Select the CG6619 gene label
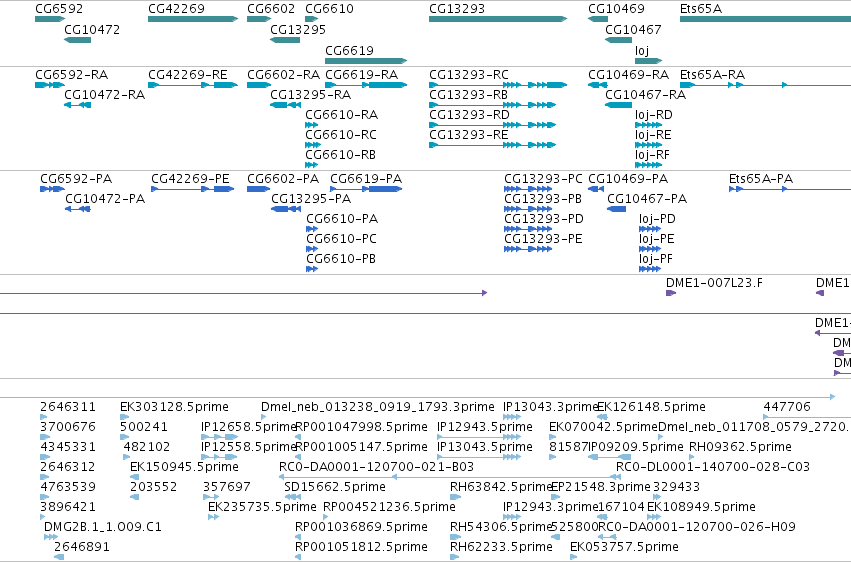Screen dimensions: 851x562 (x=350, y=50)
